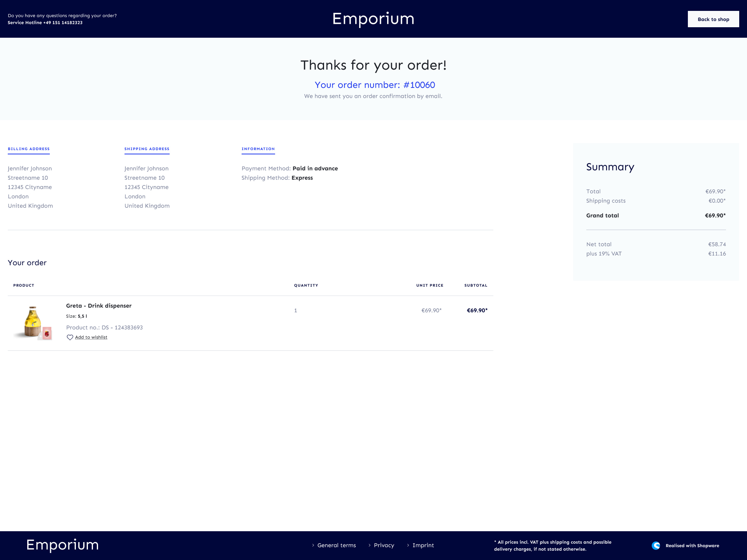
Task: Click the chevron before Imprint
Action: 408,546
